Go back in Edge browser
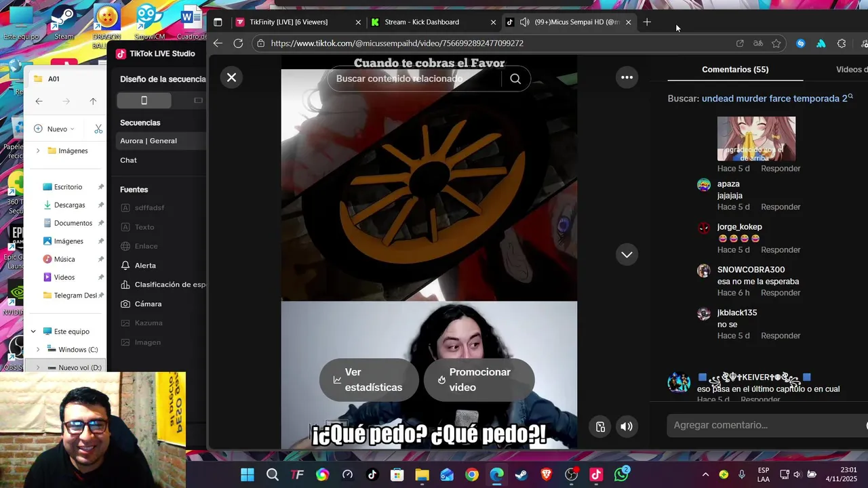This screenshot has height=488, width=868. (218, 43)
